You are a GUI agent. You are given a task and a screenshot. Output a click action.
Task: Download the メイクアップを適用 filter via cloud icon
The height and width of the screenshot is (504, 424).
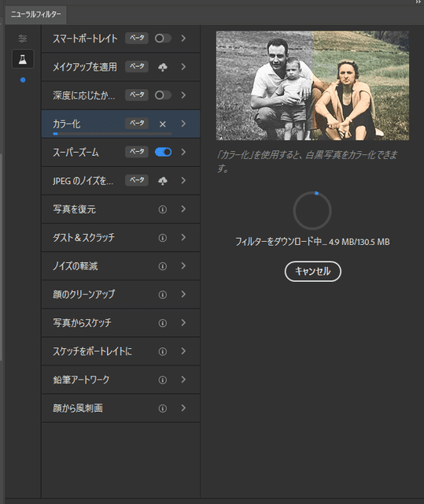click(163, 67)
